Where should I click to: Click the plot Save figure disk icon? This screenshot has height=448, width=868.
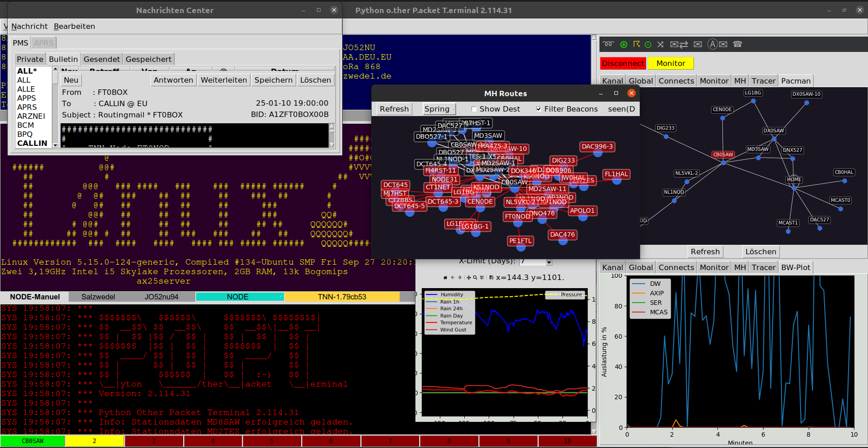491,278
